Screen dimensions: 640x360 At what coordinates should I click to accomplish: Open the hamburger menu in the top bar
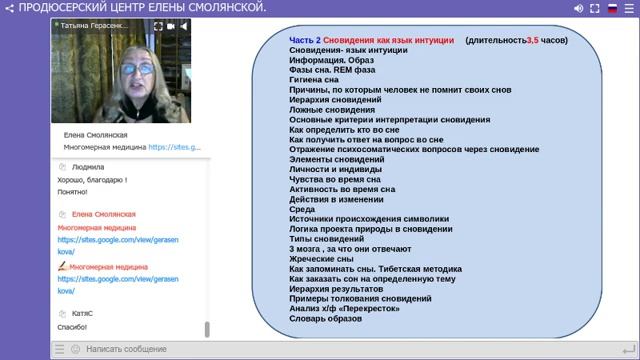pos(629,8)
